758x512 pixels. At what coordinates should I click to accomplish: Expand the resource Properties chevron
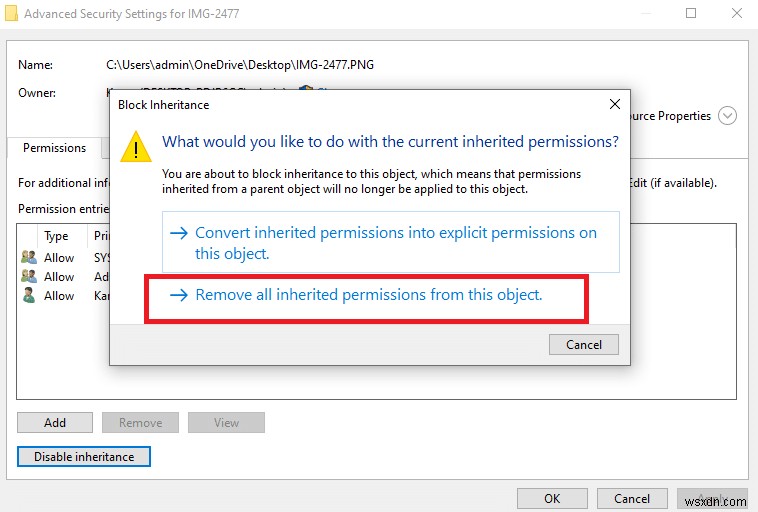click(x=728, y=116)
